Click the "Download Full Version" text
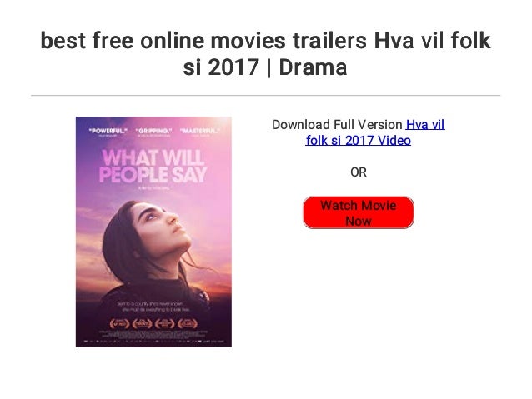532x399 pixels. pyautogui.click(x=337, y=125)
